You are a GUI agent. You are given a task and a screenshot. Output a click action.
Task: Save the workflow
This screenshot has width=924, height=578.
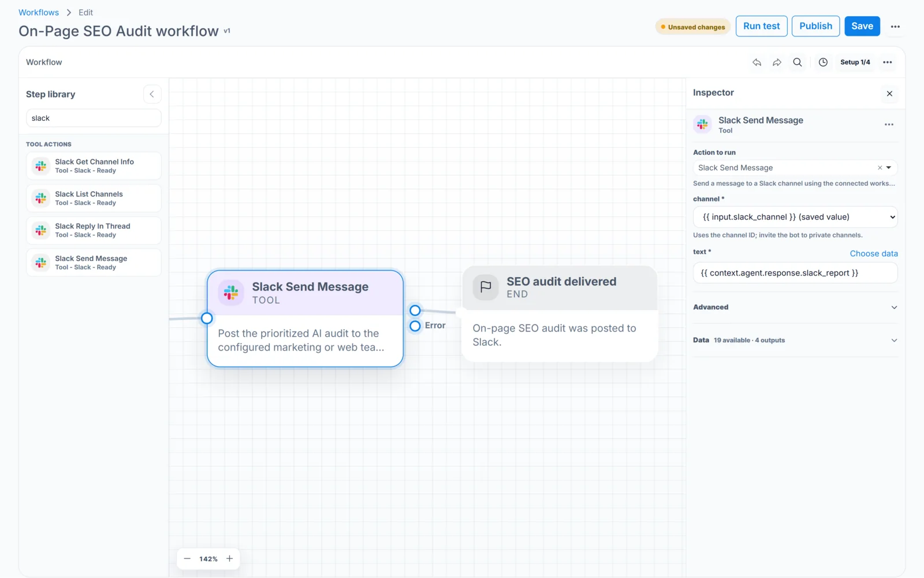pos(862,26)
